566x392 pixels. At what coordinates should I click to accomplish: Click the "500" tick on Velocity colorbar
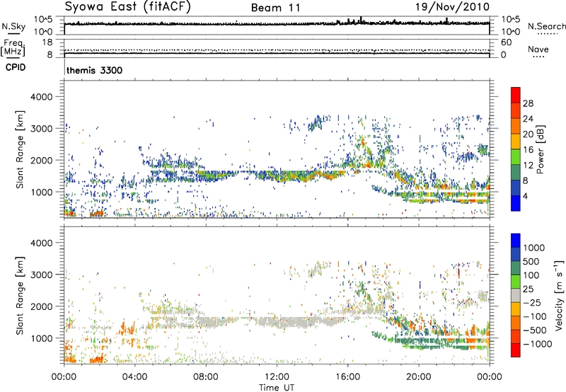click(x=531, y=262)
